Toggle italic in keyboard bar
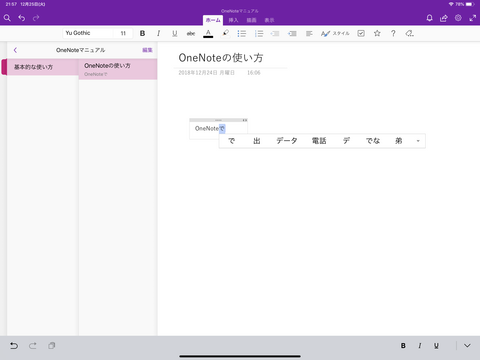The image size is (480, 360). 420,346
